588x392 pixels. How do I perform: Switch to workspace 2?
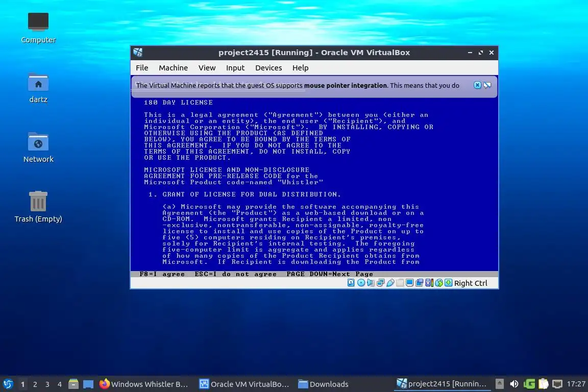pos(35,384)
